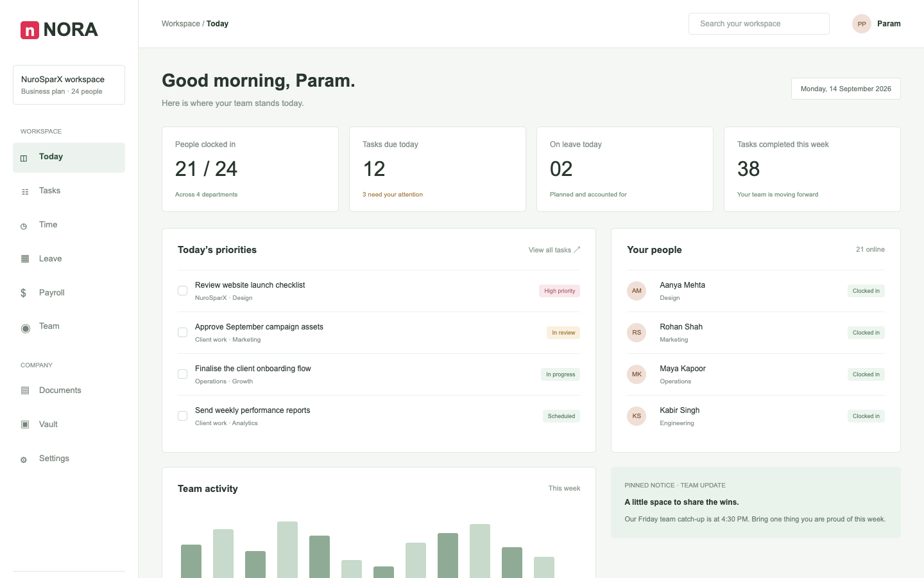Click the arrow icon beside View all tasks
This screenshot has width=924, height=578.
coord(577,250)
